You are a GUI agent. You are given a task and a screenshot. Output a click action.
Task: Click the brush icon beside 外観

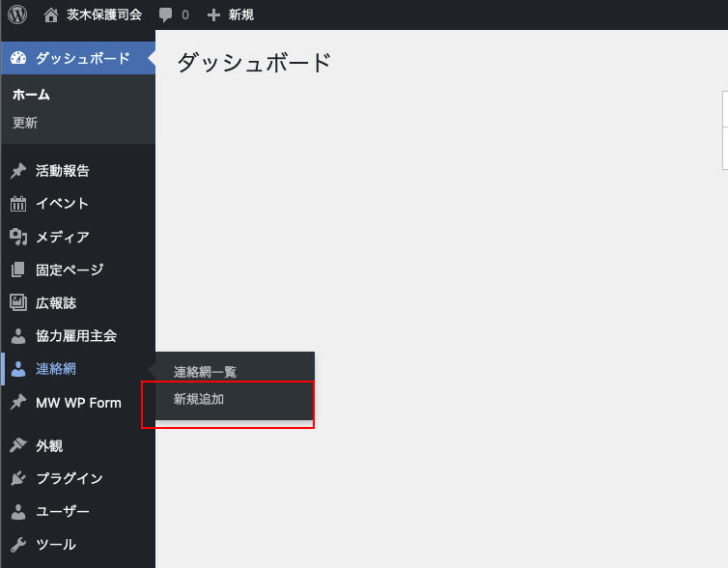(18, 445)
